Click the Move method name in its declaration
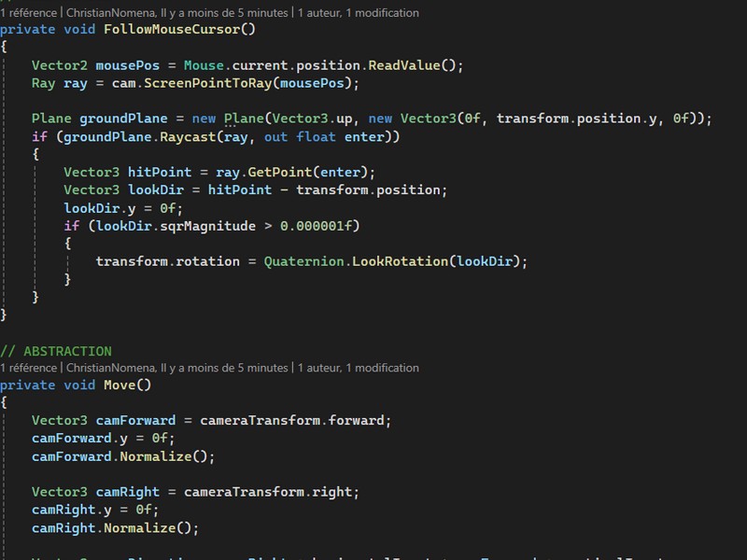Screen dimensions: 747x560 [x=120, y=385]
